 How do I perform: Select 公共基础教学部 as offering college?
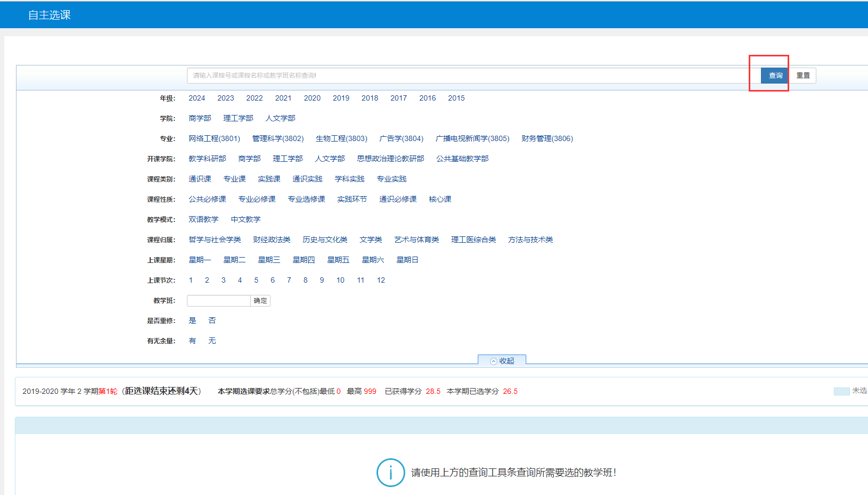[x=462, y=159]
